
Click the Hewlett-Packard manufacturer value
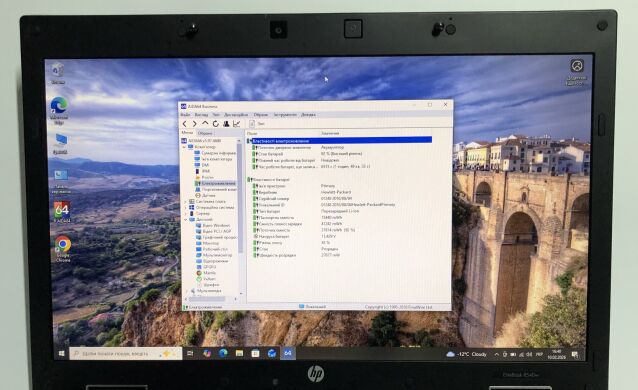click(x=336, y=192)
